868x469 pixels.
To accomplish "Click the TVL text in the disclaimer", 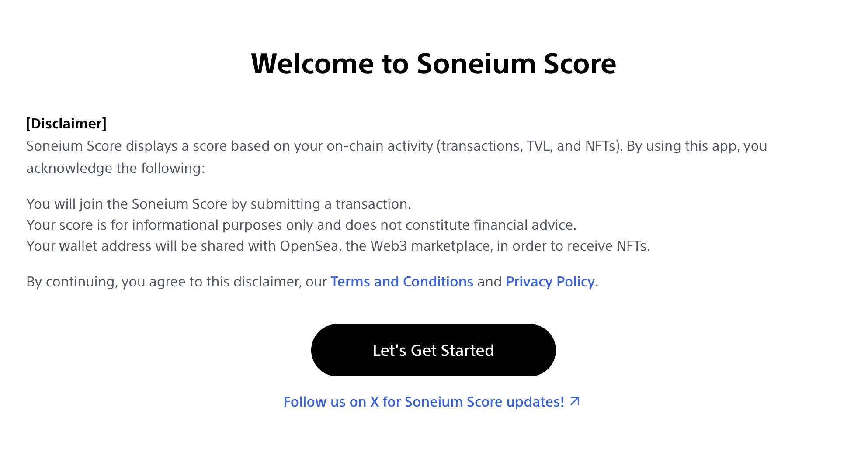I will [539, 146].
